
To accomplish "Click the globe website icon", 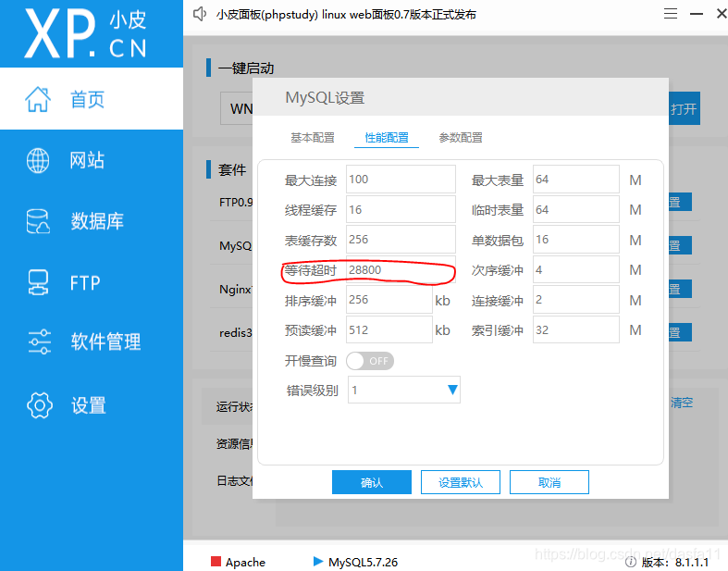I will (x=38, y=160).
